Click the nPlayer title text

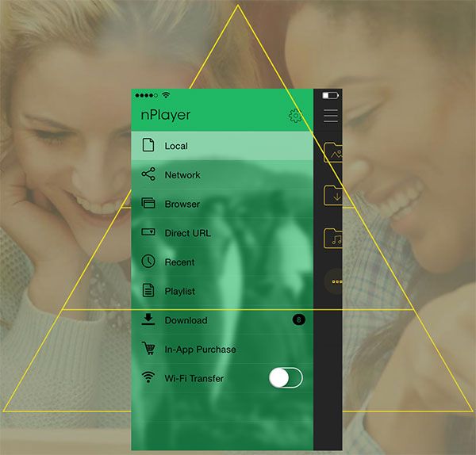(x=166, y=115)
